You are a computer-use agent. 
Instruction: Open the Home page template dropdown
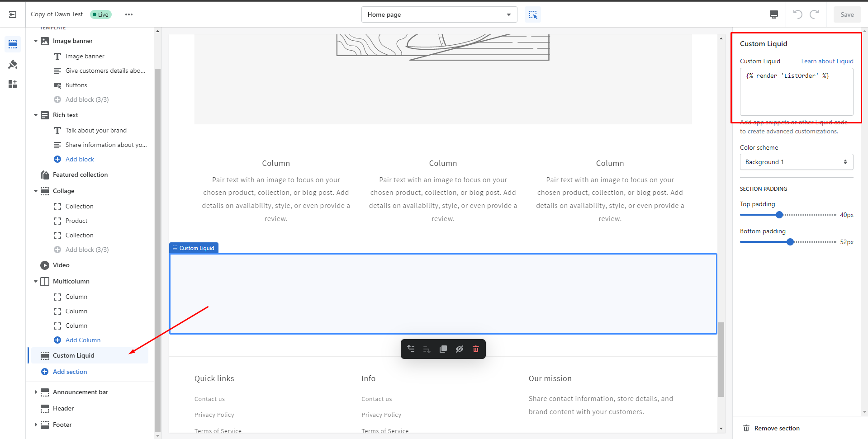(x=439, y=14)
